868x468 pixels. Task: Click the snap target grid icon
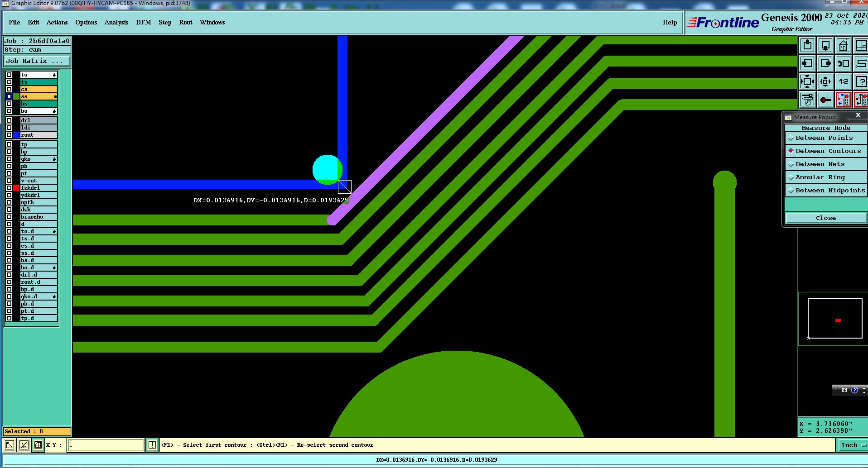click(x=825, y=100)
